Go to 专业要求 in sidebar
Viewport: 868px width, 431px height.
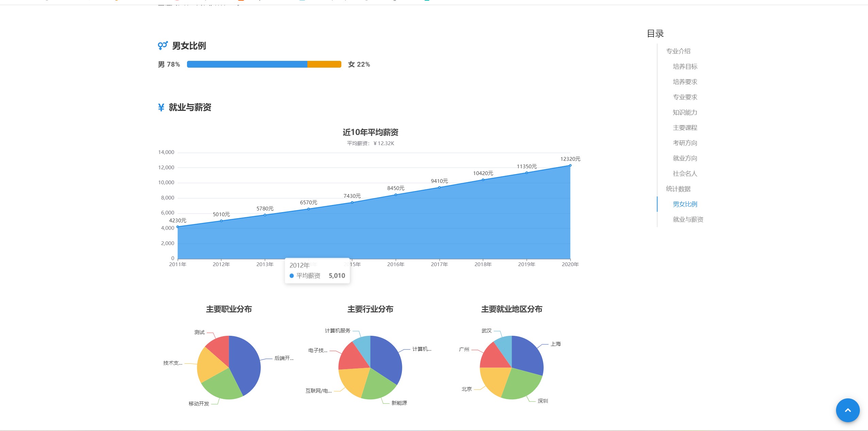click(685, 97)
